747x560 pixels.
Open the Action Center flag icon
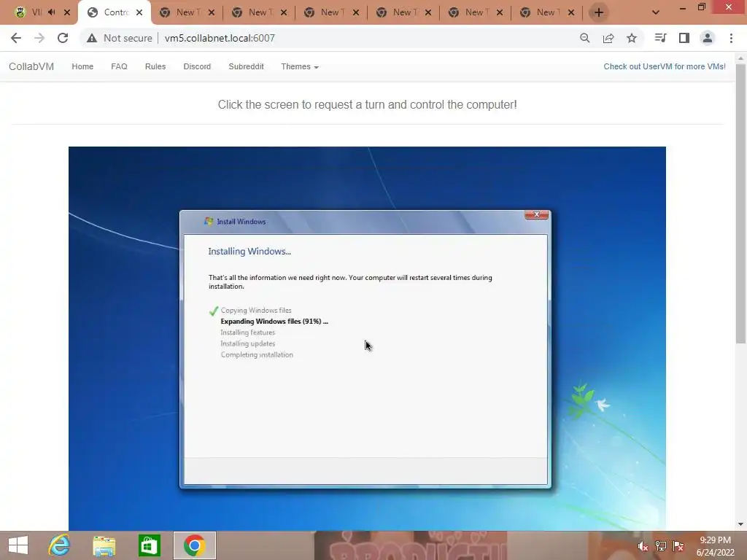tap(678, 546)
